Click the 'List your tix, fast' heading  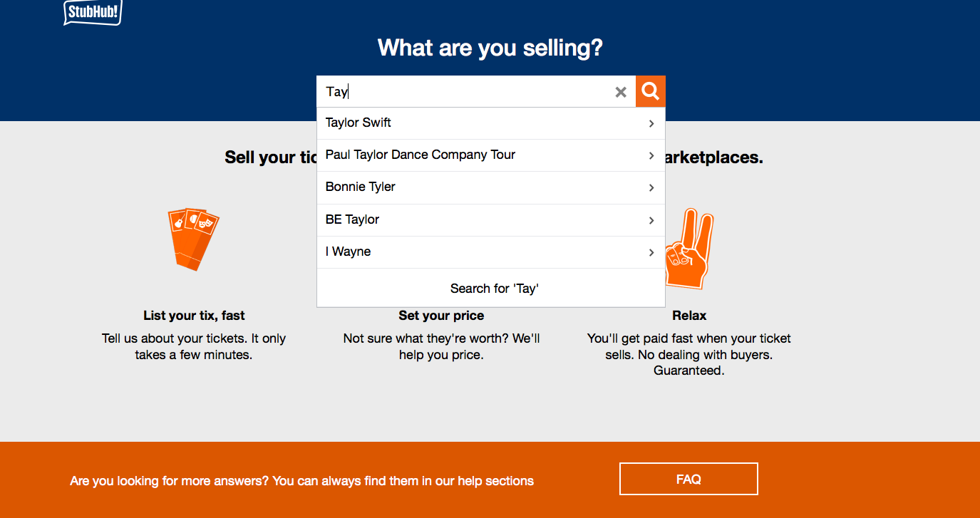click(194, 315)
